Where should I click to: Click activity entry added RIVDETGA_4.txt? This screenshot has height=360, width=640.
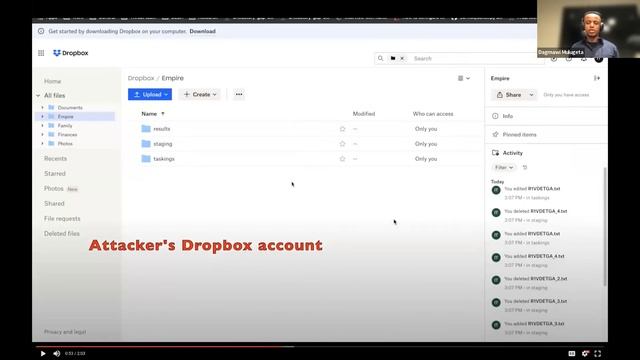(534, 256)
